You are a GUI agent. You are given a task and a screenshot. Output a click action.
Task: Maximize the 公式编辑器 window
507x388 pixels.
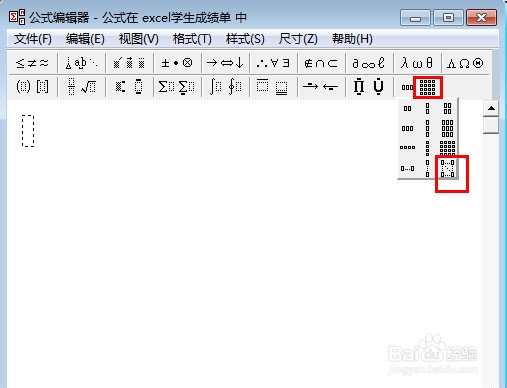point(448,18)
